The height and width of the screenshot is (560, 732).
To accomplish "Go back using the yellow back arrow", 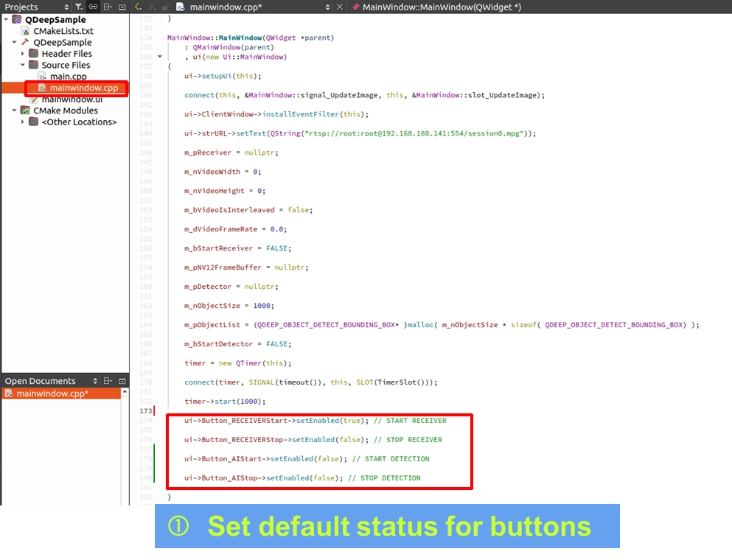I will pyautogui.click(x=138, y=7).
